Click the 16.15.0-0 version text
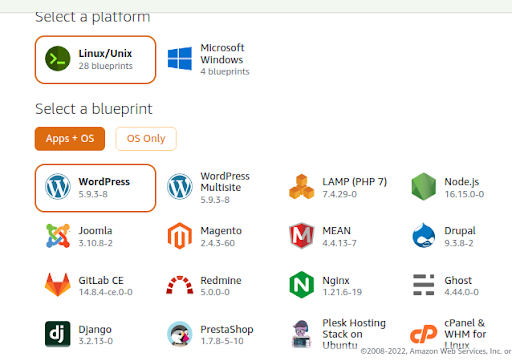The width and height of the screenshot is (512, 361). click(464, 194)
